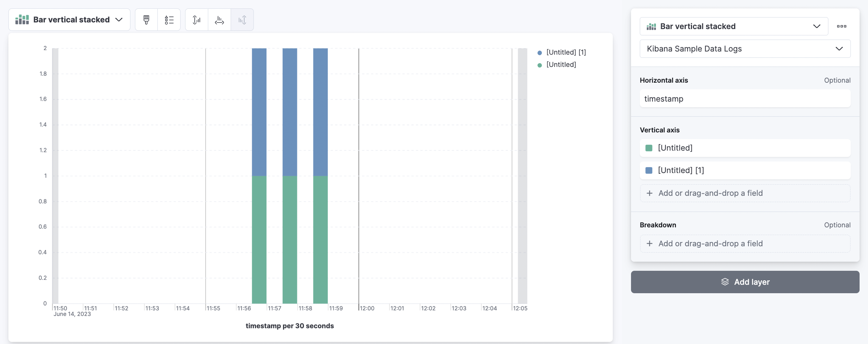The height and width of the screenshot is (344, 868).
Task: Click the Add layer button
Action: (x=745, y=282)
